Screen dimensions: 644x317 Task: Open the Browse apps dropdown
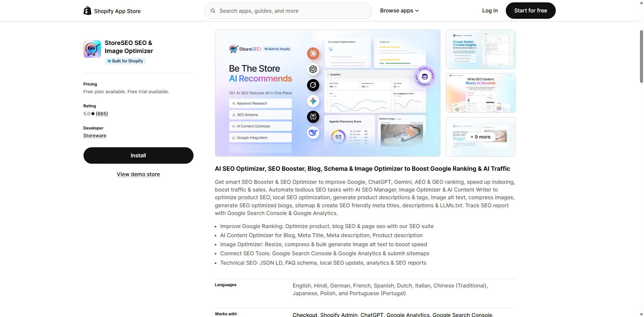click(399, 11)
